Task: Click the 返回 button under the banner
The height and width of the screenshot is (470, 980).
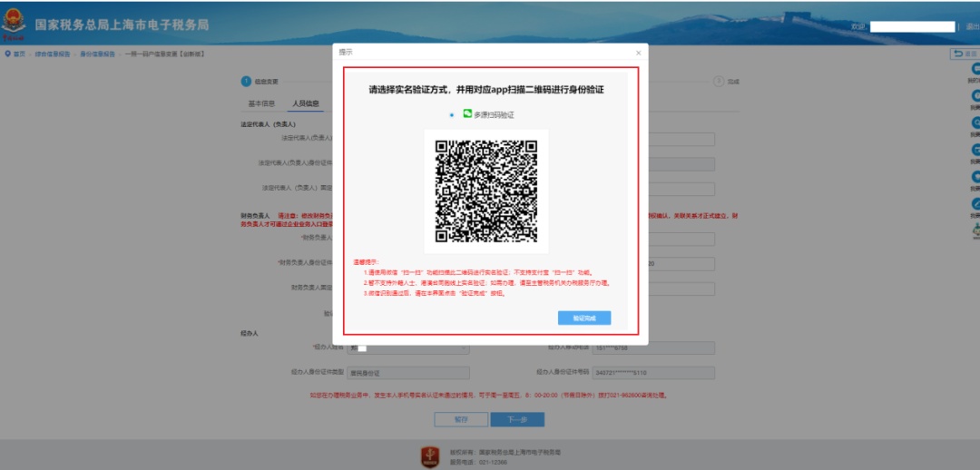Action: point(965,54)
